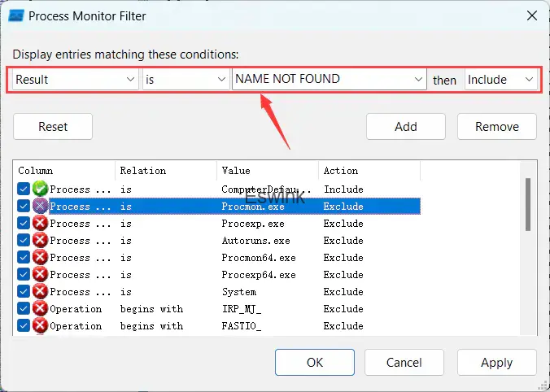550x392 pixels.
Task: Click the red Exclude icon for System row
Action: (x=41, y=292)
